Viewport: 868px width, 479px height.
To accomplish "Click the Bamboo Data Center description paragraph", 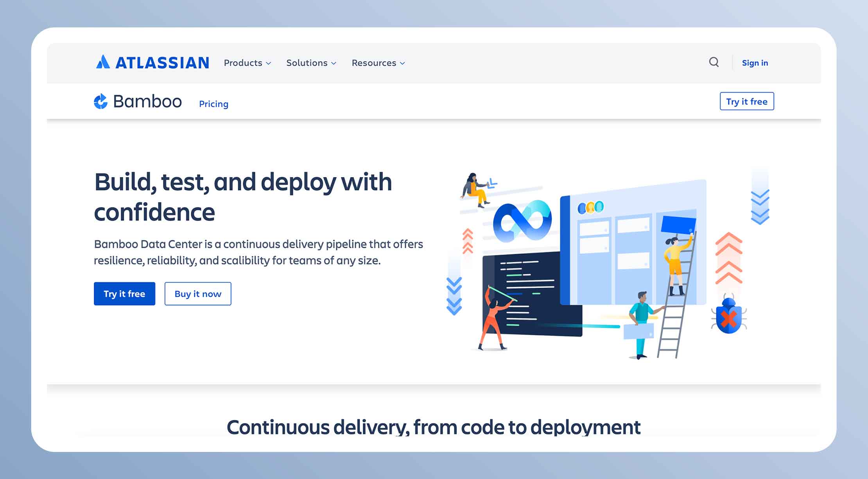I will [x=258, y=252].
